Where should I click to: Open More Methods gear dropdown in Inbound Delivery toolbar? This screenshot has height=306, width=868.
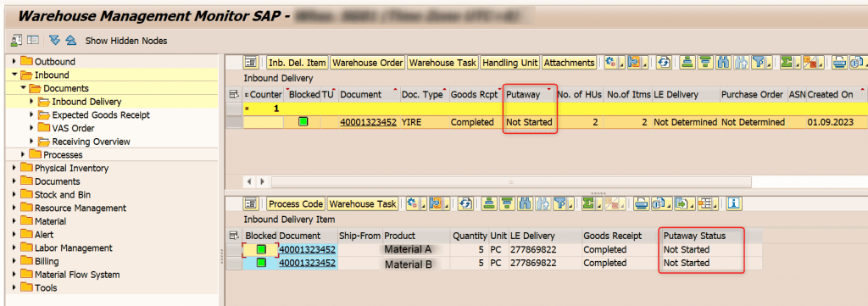tap(615, 63)
